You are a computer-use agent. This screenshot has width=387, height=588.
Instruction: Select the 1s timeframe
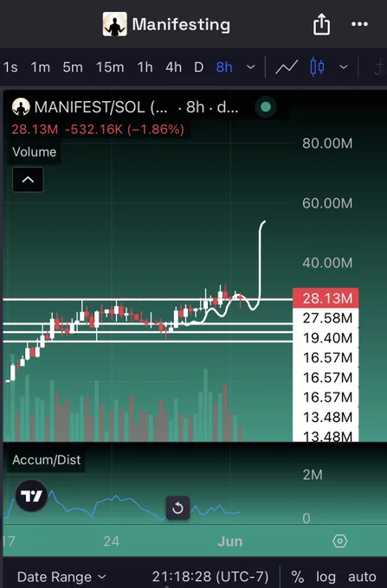click(x=10, y=67)
